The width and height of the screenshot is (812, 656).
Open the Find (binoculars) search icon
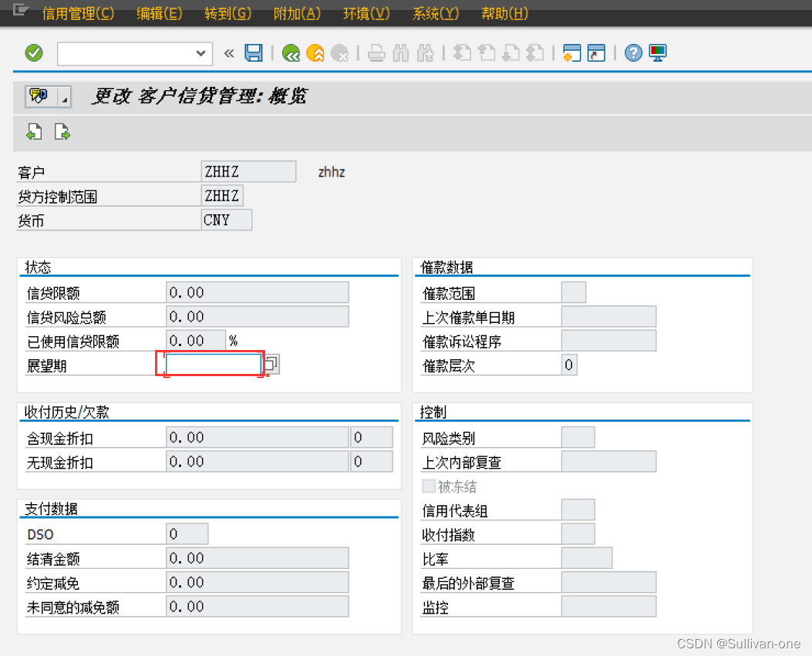click(399, 53)
